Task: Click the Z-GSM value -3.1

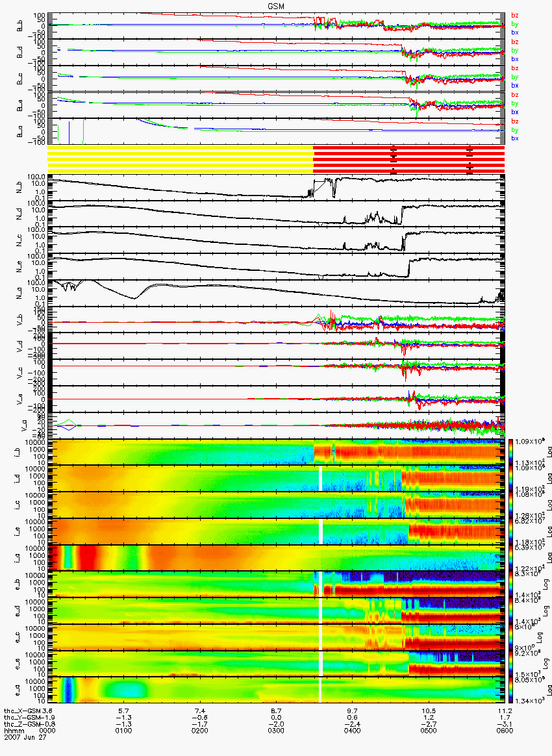Action: 504,724
